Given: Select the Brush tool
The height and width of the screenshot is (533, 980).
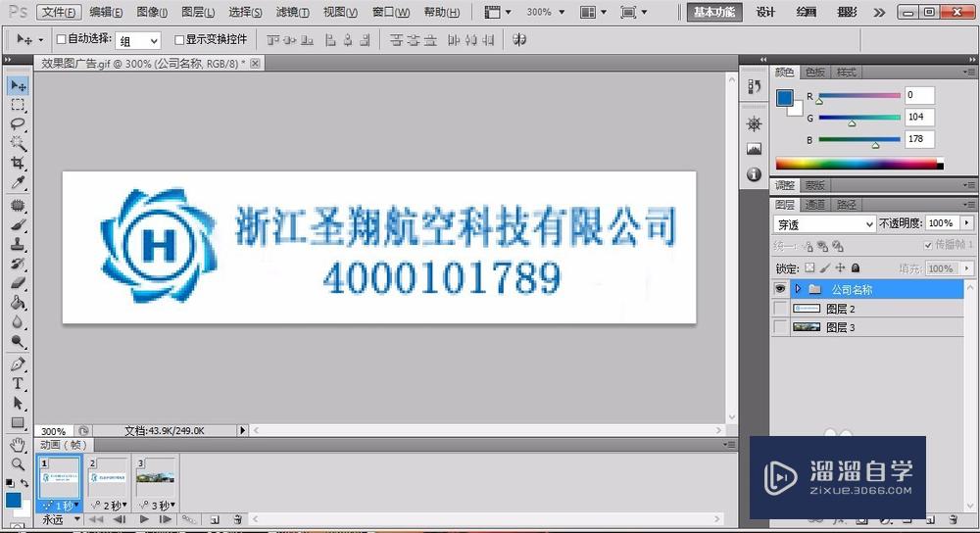Looking at the screenshot, I should pyautogui.click(x=18, y=225).
